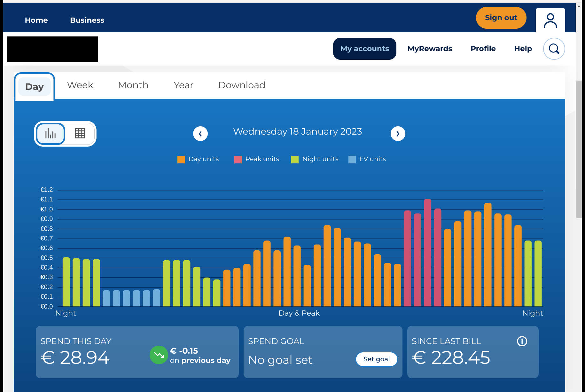585x392 pixels.
Task: Click the Peak units legend label
Action: 262,159
